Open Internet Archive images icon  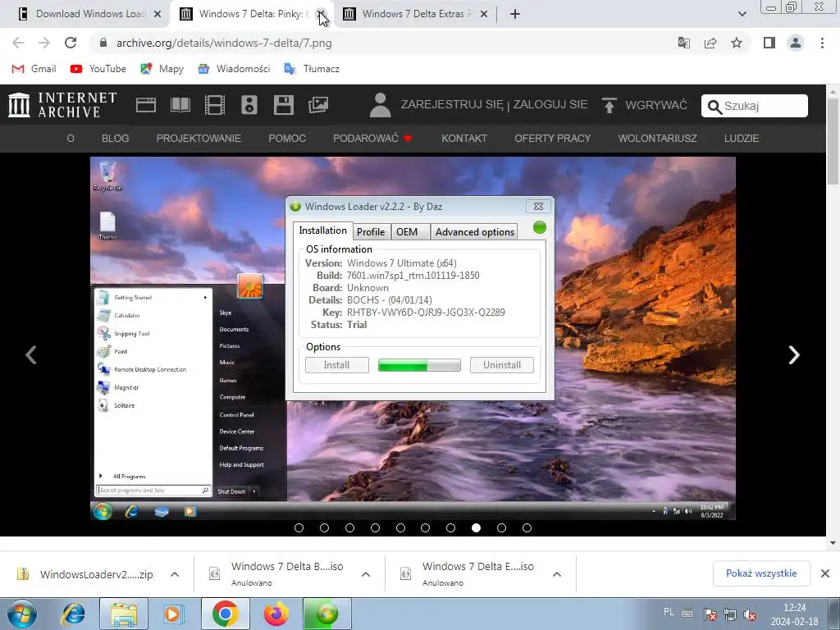point(318,104)
